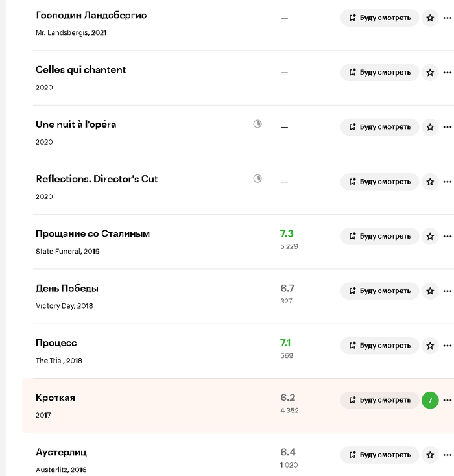This screenshot has height=476, width=454.
Task: Click star icon on Процесс row
Action: point(430,346)
